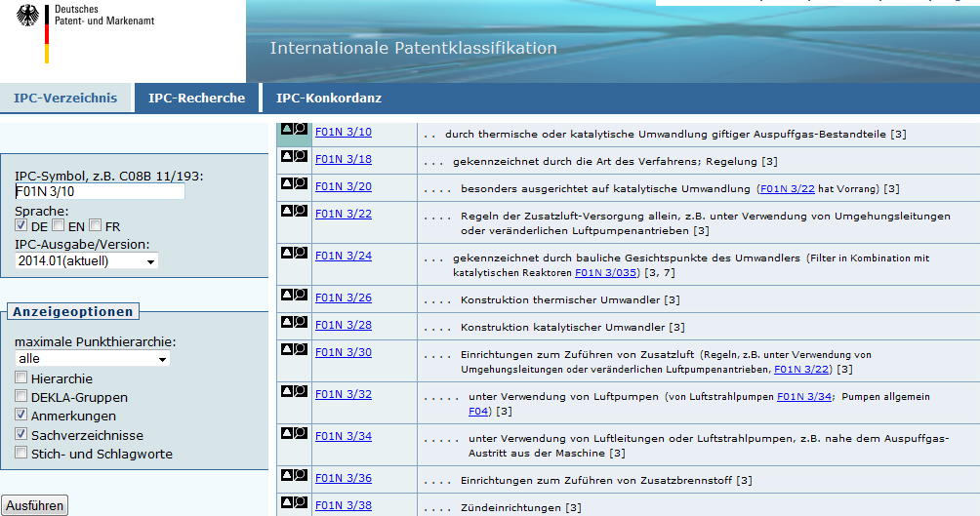980x516 pixels.
Task: Click the triangle icon beside F01N 3/18
Action: (x=287, y=156)
